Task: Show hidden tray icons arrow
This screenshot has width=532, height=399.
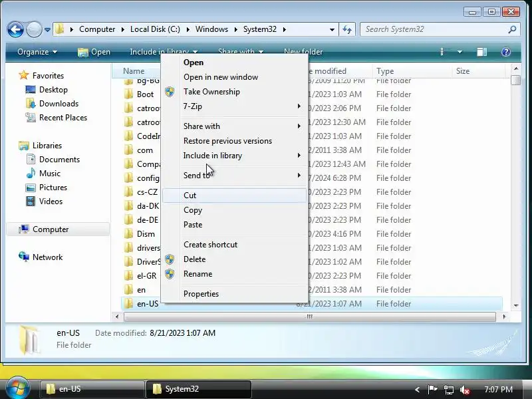Action: pos(417,390)
